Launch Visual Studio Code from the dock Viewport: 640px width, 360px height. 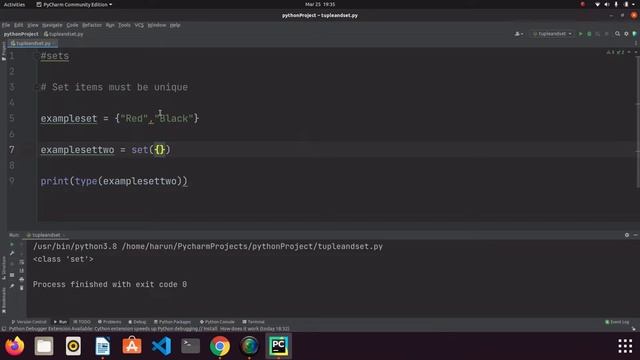(161, 346)
